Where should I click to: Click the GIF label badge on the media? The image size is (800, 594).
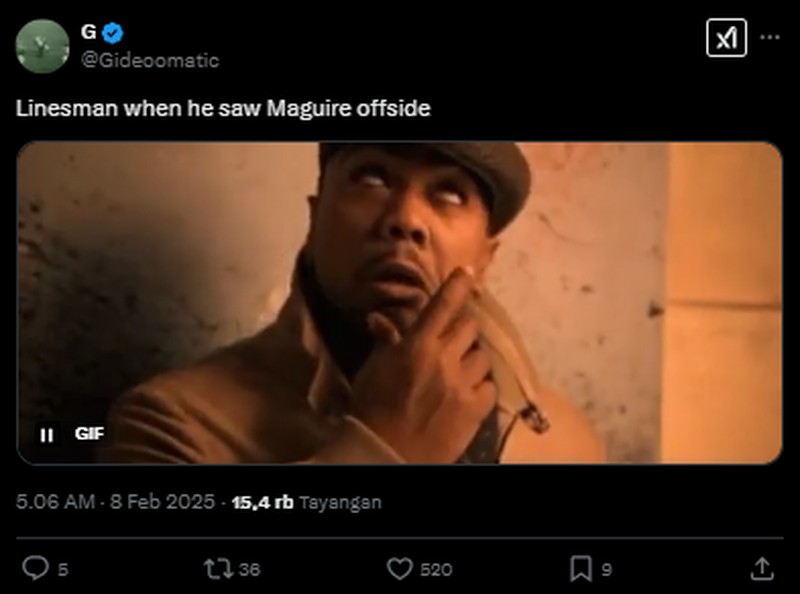89,434
